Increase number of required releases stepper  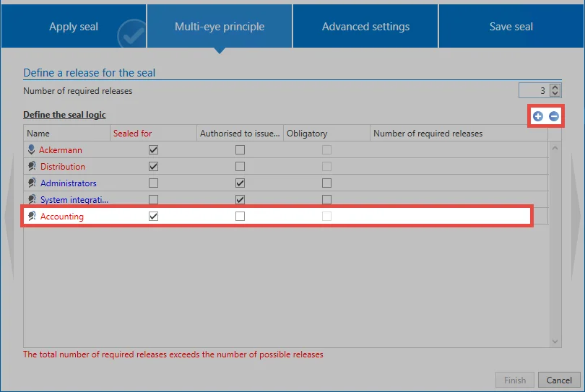555,87
